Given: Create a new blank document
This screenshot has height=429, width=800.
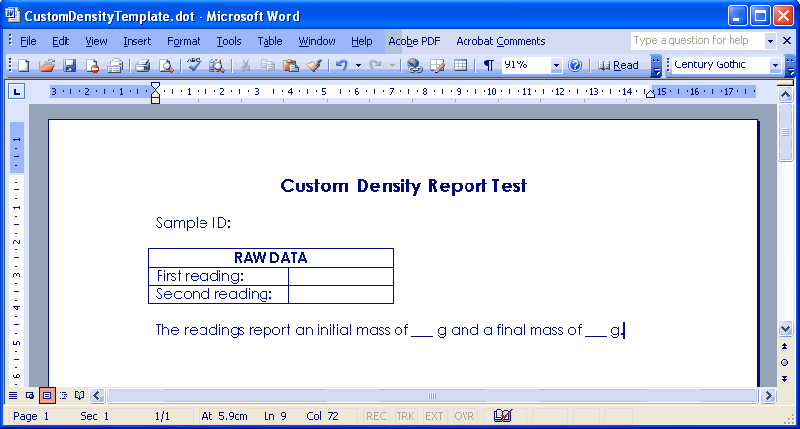Looking at the screenshot, I should tap(23, 65).
